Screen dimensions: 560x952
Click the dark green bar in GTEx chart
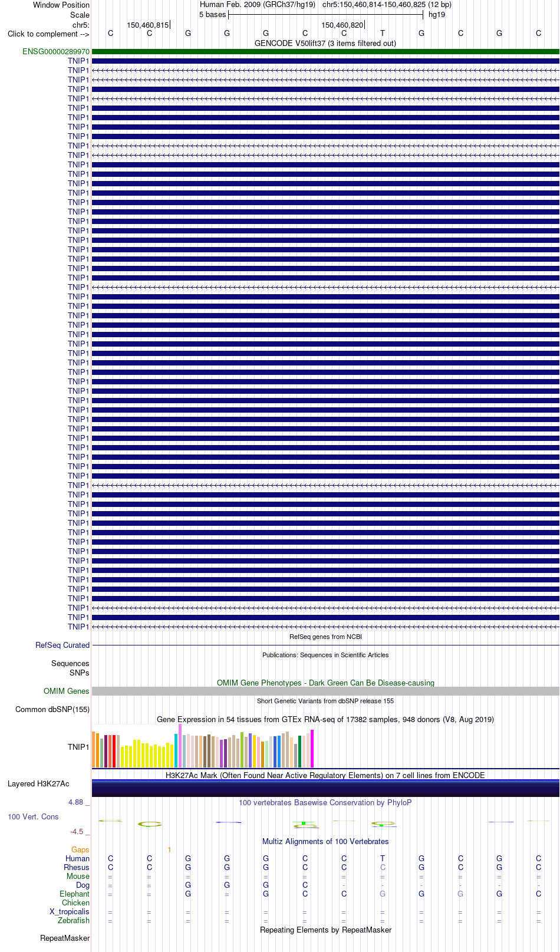300,752
